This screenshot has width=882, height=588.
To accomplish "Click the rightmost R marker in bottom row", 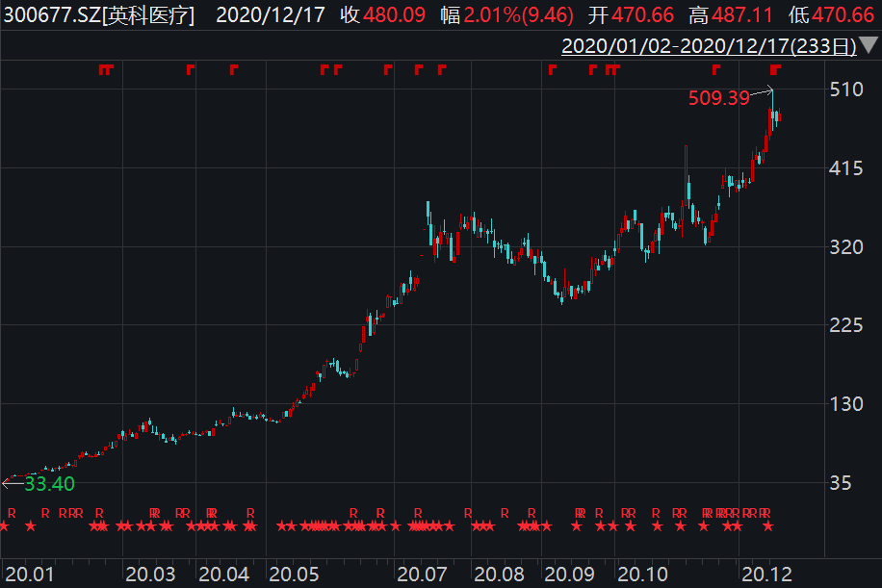I will tap(766, 512).
